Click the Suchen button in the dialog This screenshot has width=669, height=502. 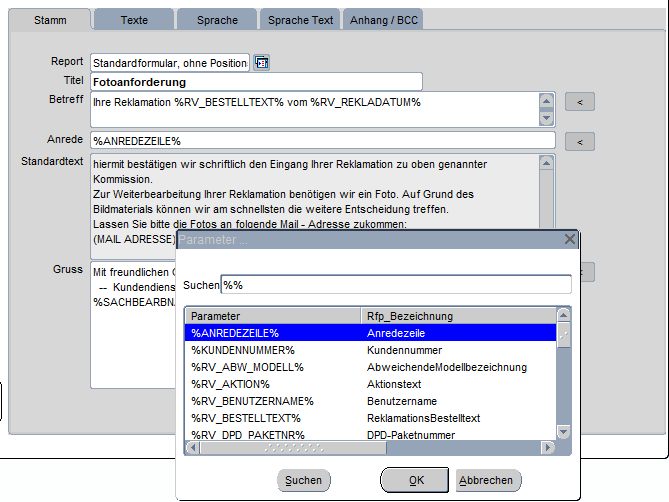pos(303,480)
